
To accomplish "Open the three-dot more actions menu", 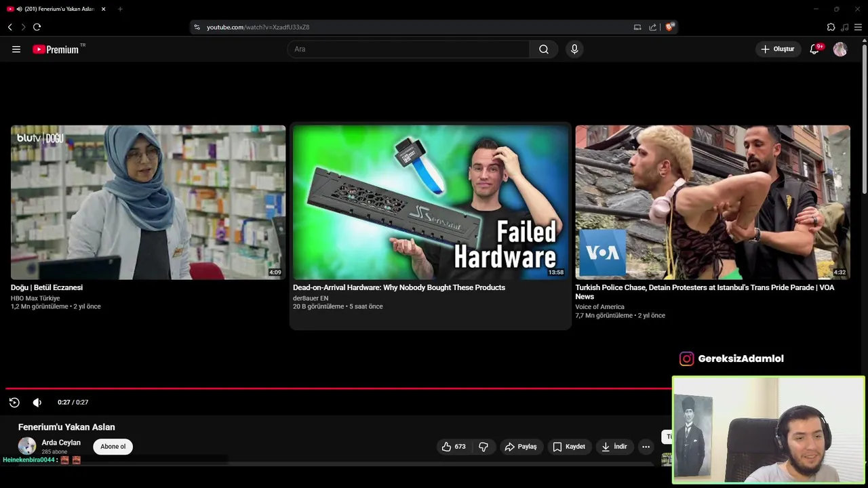I will (646, 447).
